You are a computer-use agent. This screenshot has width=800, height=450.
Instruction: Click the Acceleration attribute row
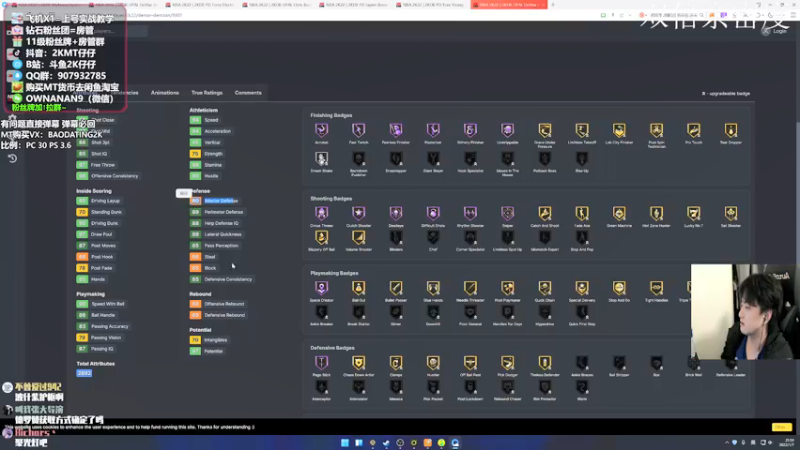pos(210,131)
